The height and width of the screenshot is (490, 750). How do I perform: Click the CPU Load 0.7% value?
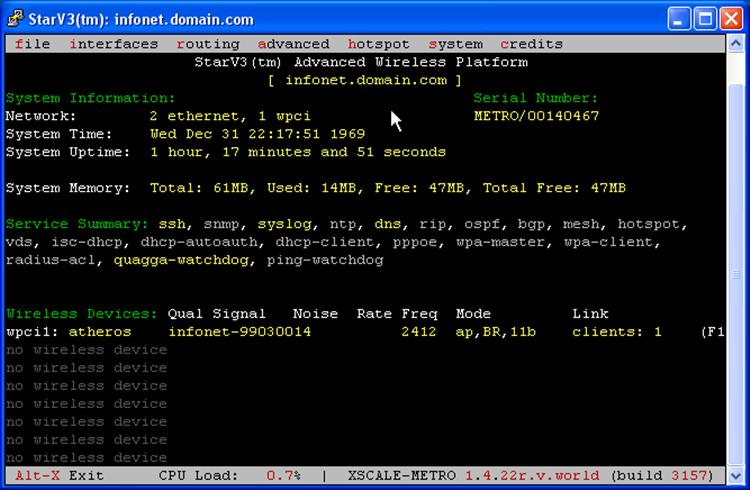(x=284, y=476)
